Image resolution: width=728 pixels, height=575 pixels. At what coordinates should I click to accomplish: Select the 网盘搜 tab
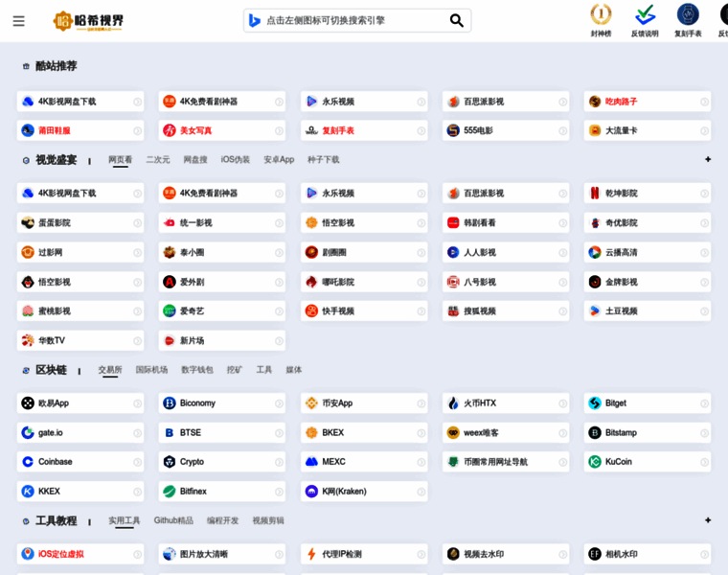[x=195, y=160]
